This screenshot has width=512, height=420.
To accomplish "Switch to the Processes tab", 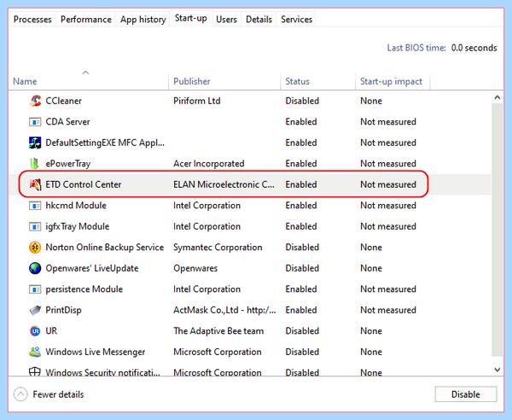I will pos(32,20).
